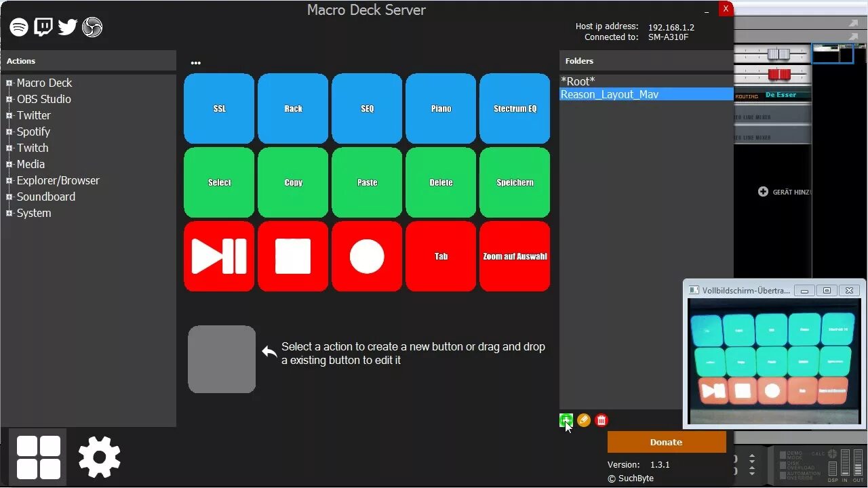Open the button grid view icon

point(39,457)
